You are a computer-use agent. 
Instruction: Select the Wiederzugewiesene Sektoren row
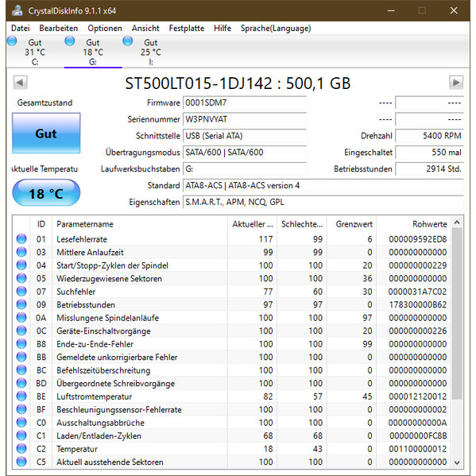click(231, 278)
